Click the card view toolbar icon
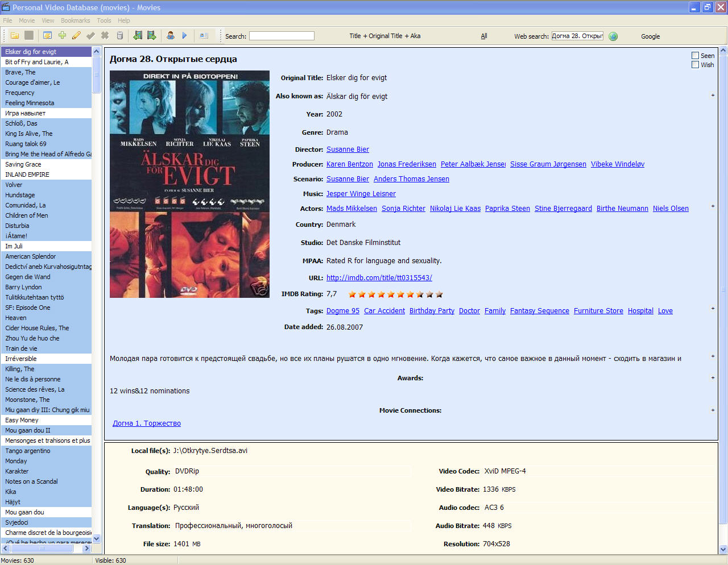Screen dimensions: 728x565 point(204,35)
